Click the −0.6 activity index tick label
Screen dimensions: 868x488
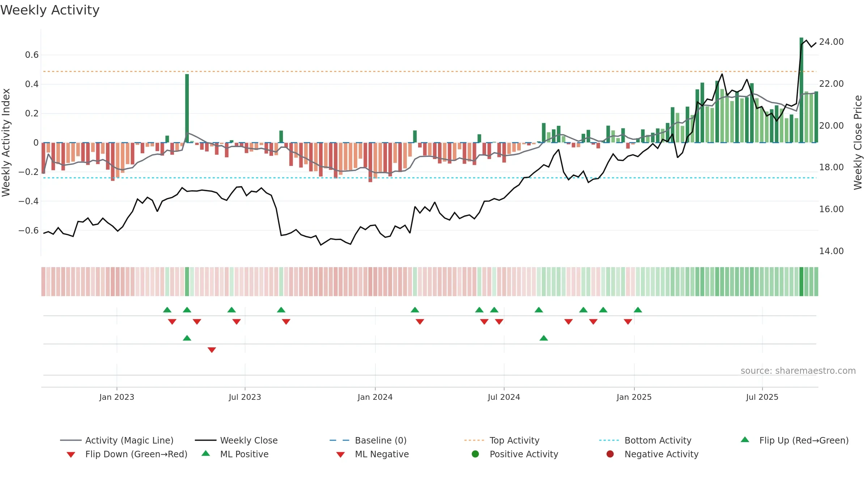[x=29, y=231]
